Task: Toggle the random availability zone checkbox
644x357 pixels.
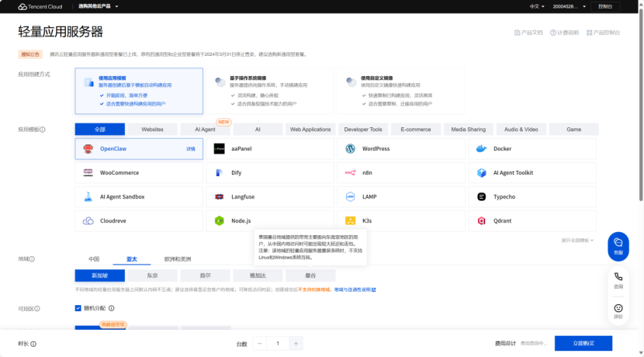Action: pos(78,308)
